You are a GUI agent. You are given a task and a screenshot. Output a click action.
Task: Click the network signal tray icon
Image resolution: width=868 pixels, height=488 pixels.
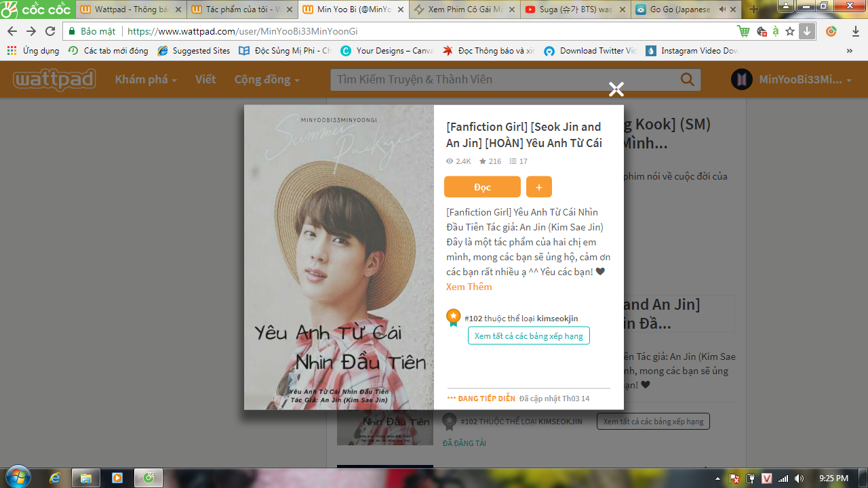pyautogui.click(x=783, y=479)
